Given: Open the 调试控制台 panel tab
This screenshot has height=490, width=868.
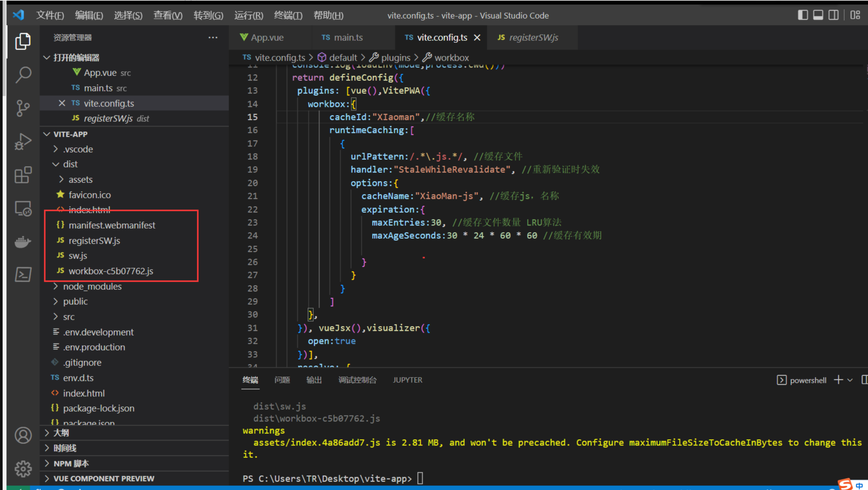Looking at the screenshot, I should click(357, 380).
